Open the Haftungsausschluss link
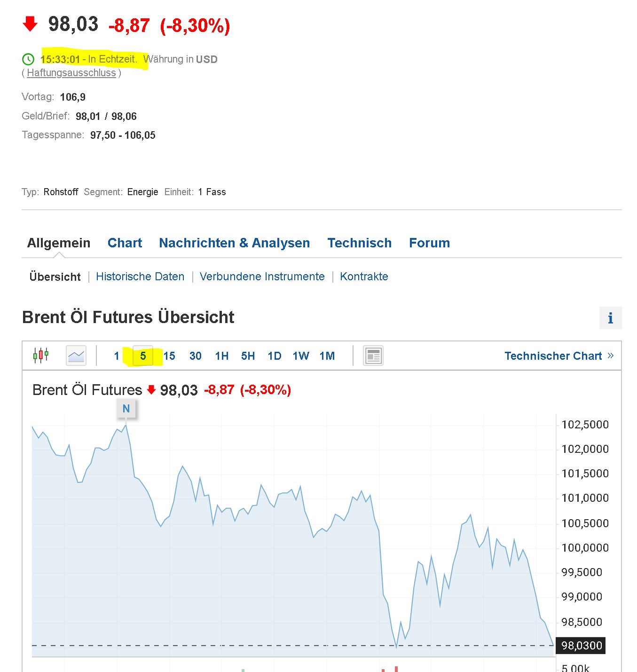The image size is (637, 672). click(71, 73)
